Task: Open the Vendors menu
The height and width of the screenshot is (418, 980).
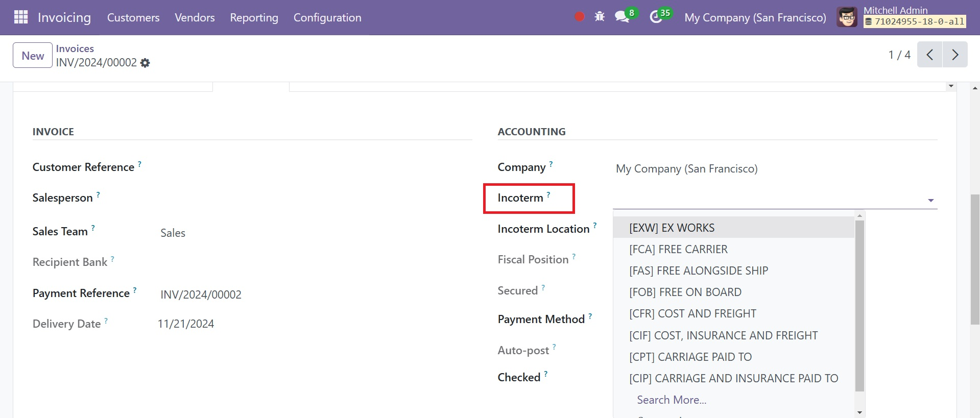Action: click(x=195, y=17)
